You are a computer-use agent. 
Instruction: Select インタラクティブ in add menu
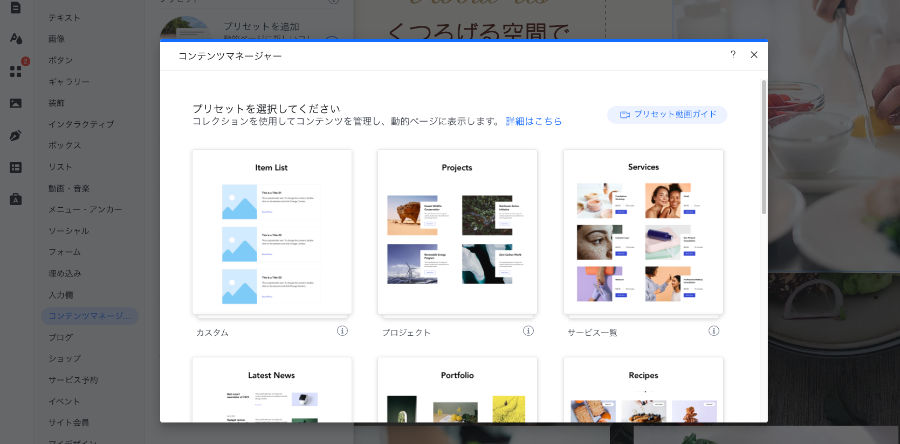tap(81, 124)
